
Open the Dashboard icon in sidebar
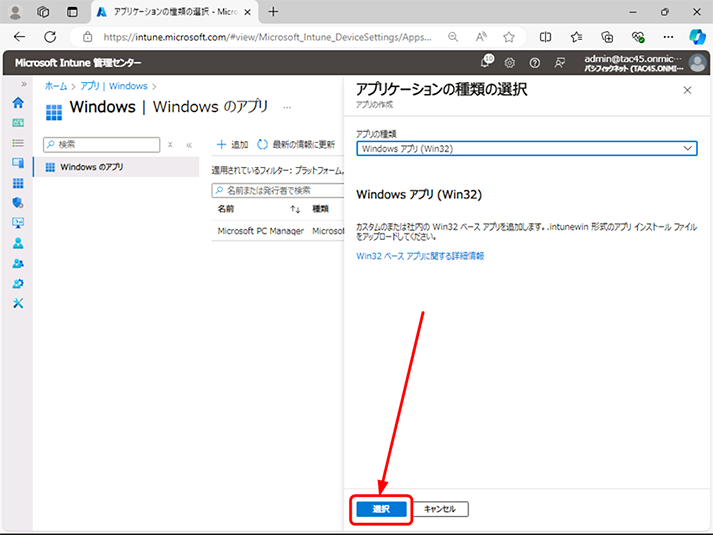(x=18, y=123)
